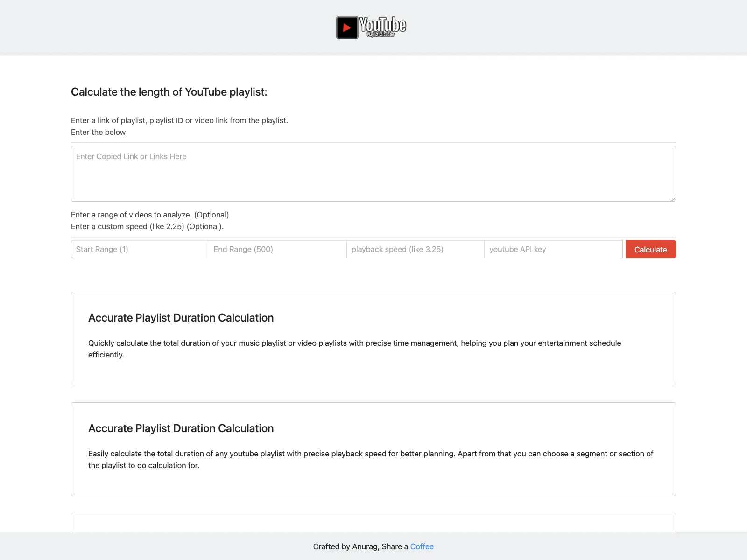Click 'Easily calculate the total duration' paragraph
Viewport: 747px width, 560px height.
coord(371,460)
